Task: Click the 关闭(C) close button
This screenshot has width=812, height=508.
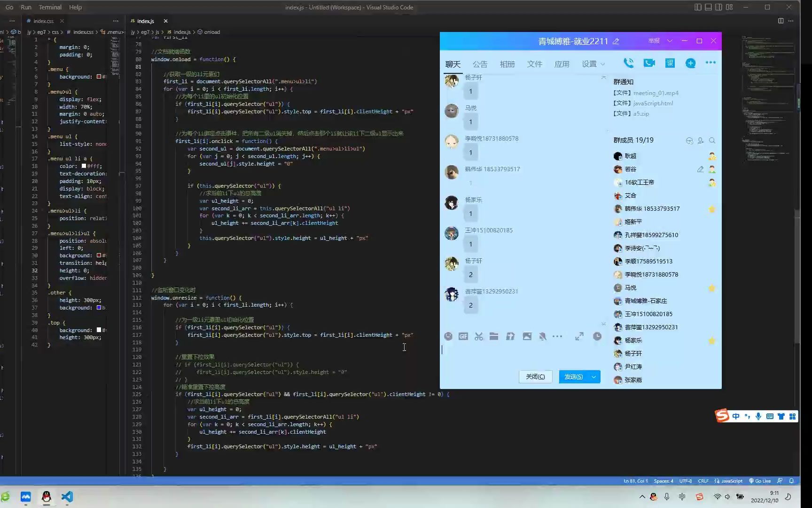Action: [535, 377]
